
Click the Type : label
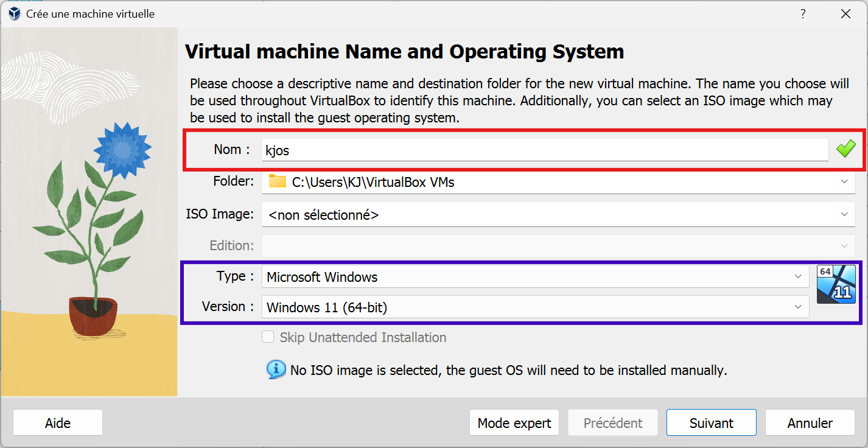(x=236, y=276)
